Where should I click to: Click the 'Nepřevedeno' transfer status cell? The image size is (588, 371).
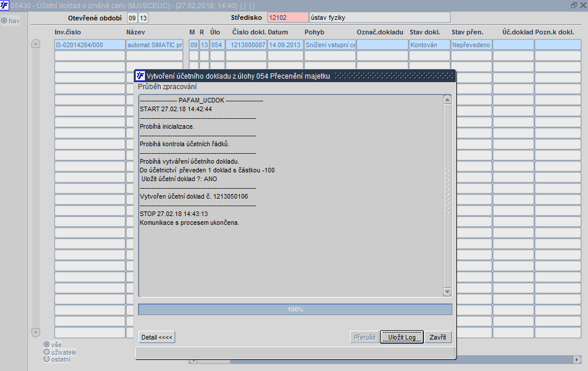pyautogui.click(x=472, y=45)
